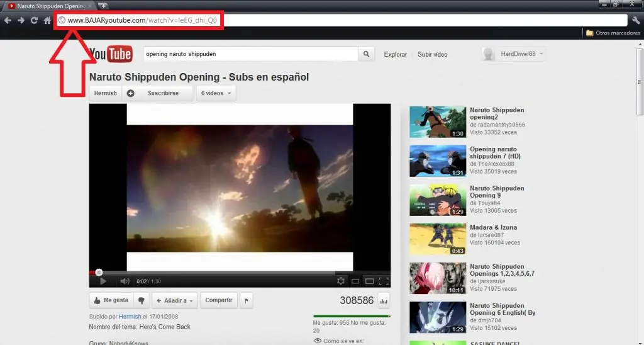Image resolution: width=644 pixels, height=345 pixels.
Task: Show video statistics chart icon
Action: pos(384,300)
